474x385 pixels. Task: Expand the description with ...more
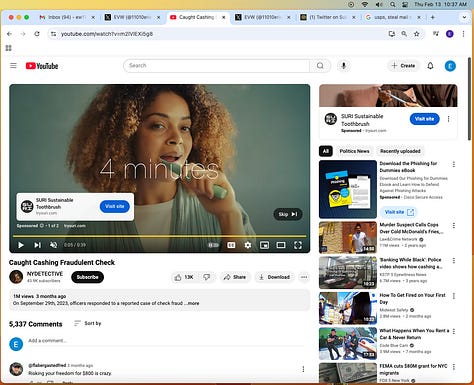[x=192, y=303]
